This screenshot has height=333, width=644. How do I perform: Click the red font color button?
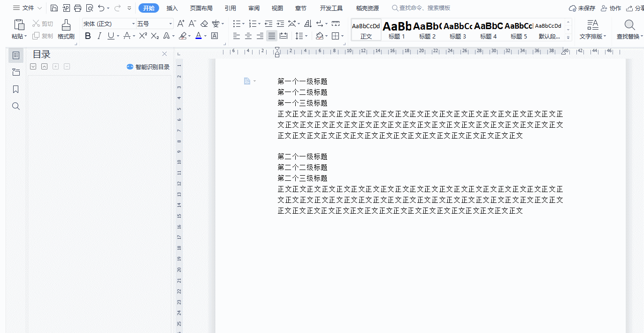(198, 36)
